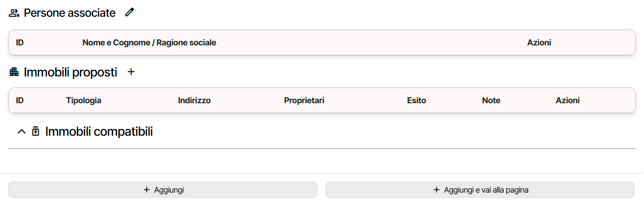Image resolution: width=644 pixels, height=206 pixels.
Task: Click the Immobili compatibili heading text
Action: click(99, 131)
